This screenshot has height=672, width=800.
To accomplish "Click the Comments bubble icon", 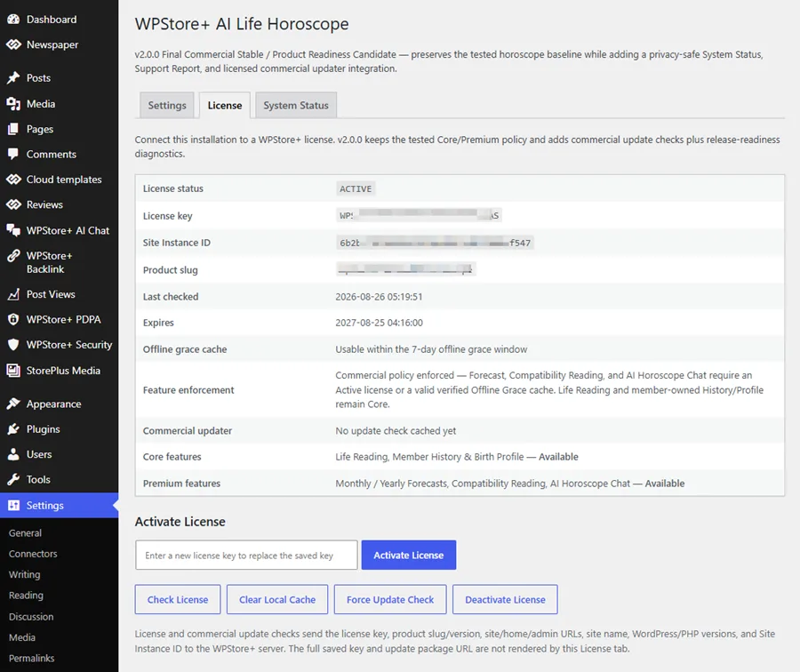I will tap(13, 154).
